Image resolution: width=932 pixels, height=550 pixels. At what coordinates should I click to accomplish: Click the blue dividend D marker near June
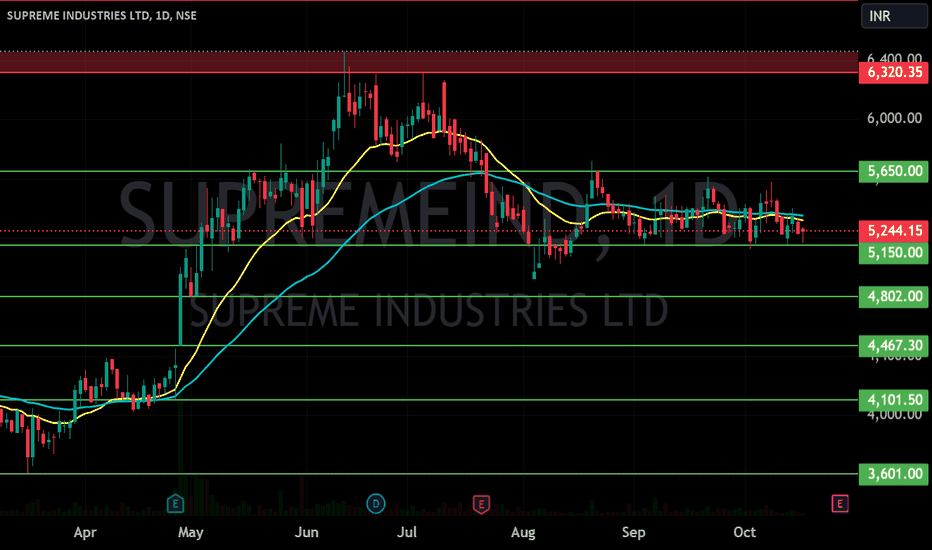376,504
